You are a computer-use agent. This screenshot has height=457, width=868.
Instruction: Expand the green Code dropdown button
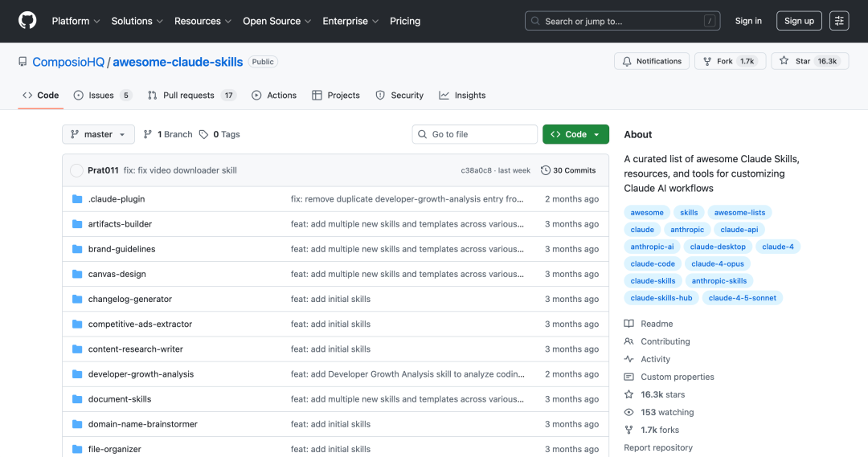click(x=575, y=134)
